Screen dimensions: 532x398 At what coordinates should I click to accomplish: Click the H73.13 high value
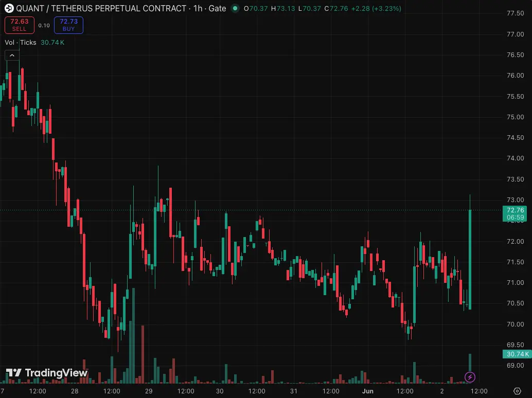(283, 8)
